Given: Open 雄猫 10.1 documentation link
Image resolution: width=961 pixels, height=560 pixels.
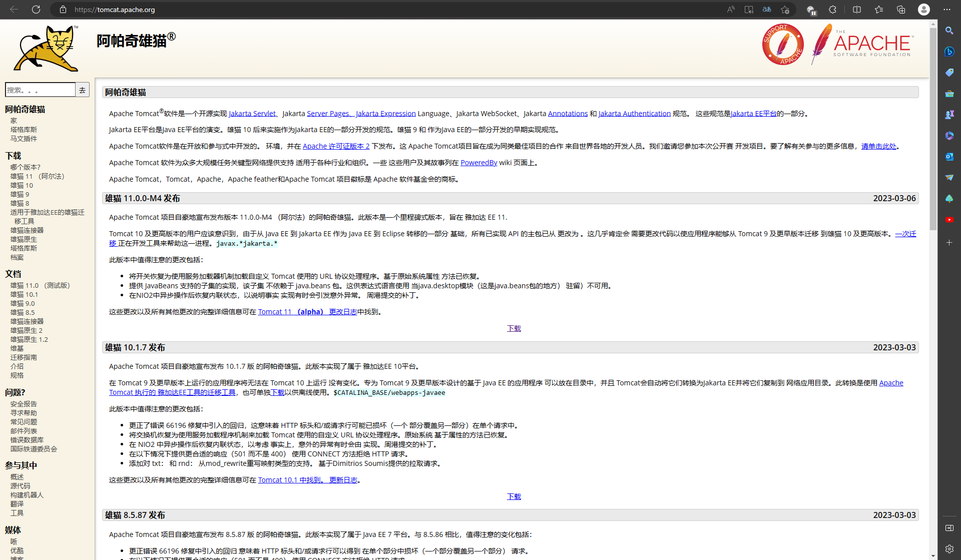Looking at the screenshot, I should tap(24, 294).
